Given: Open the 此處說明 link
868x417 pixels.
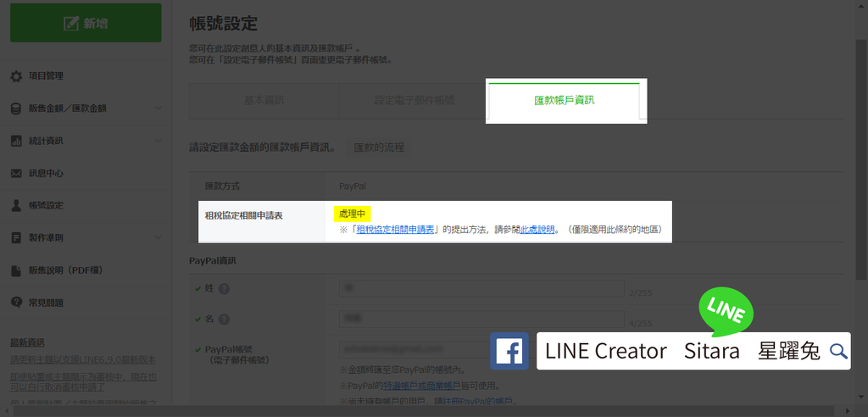Looking at the screenshot, I should click(537, 230).
